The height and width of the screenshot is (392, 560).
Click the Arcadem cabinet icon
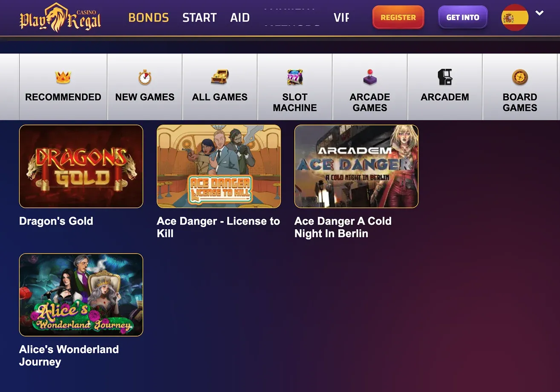(x=445, y=78)
